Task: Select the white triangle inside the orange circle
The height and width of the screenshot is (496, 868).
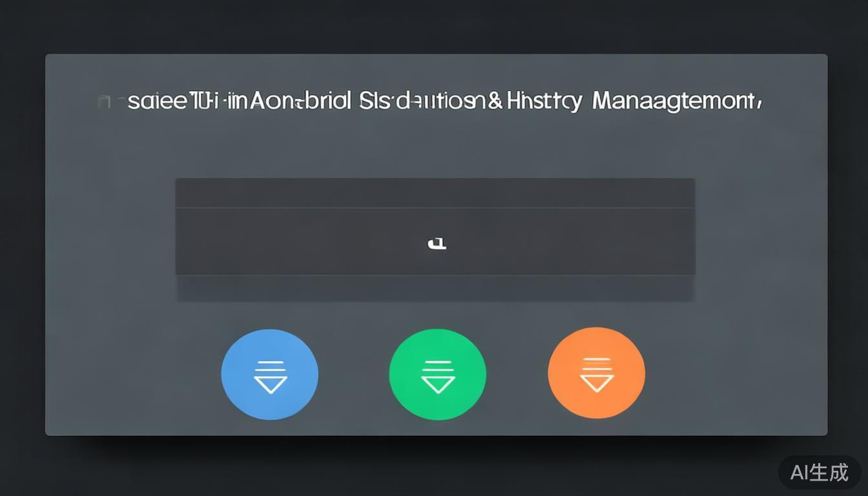Action: tap(596, 382)
